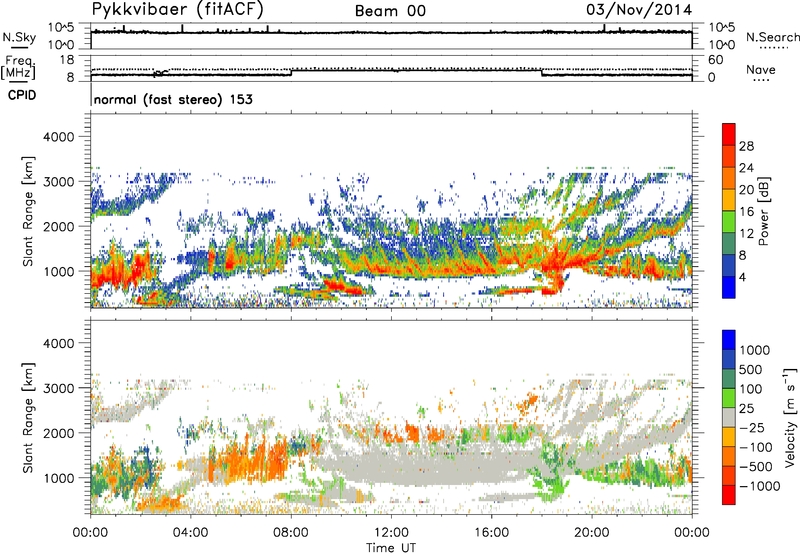Click the blue top segment of Velocity color bar
Viewport: 800px width, 554px height.
[729, 340]
